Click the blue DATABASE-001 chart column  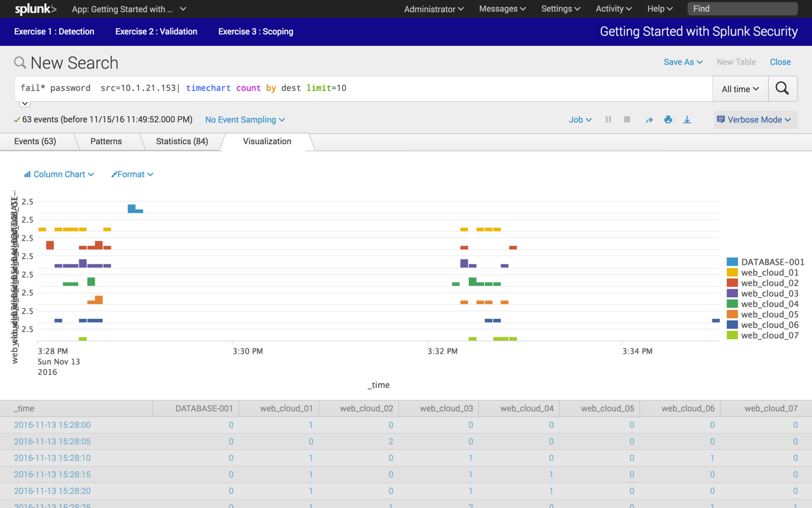[x=132, y=209]
